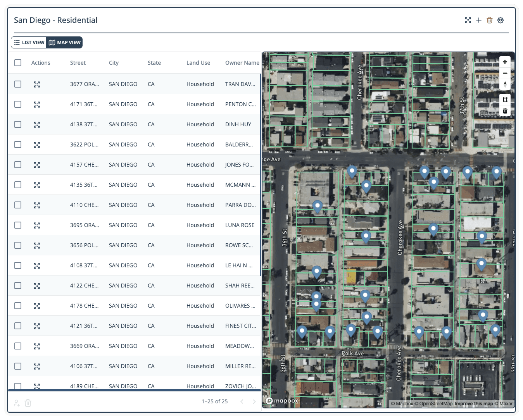Expand details for 3669 ORA... row
The width and height of the screenshot is (523, 420).
tap(37, 346)
